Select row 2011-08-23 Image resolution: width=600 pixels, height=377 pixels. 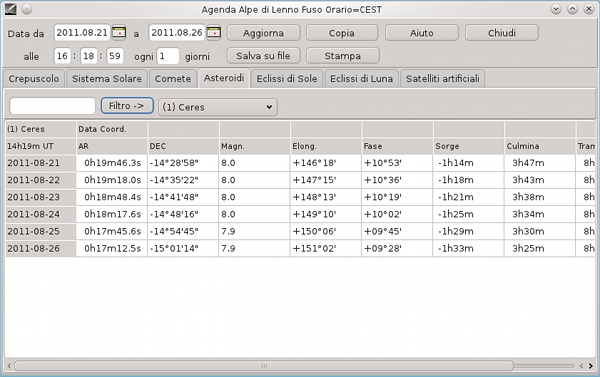coord(41,197)
